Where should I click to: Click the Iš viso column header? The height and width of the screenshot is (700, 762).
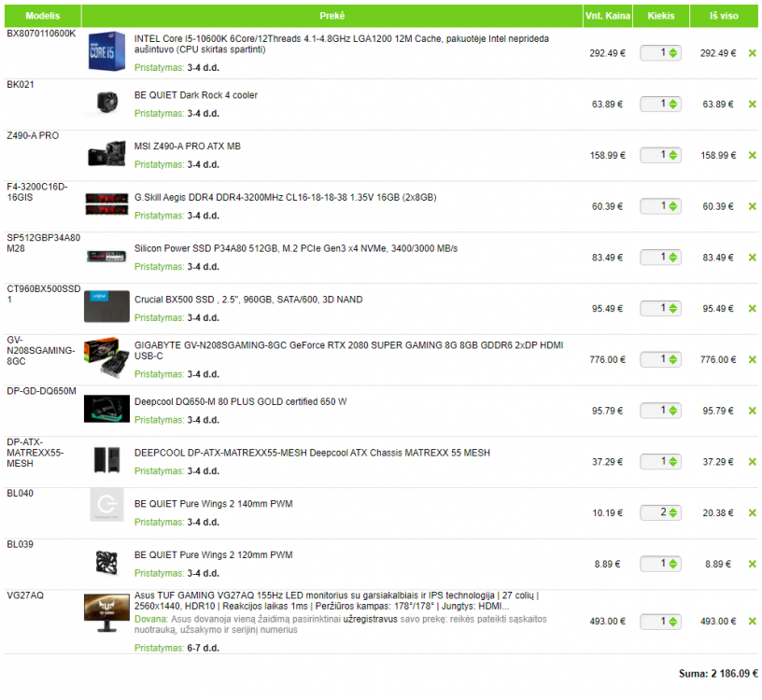click(x=724, y=16)
